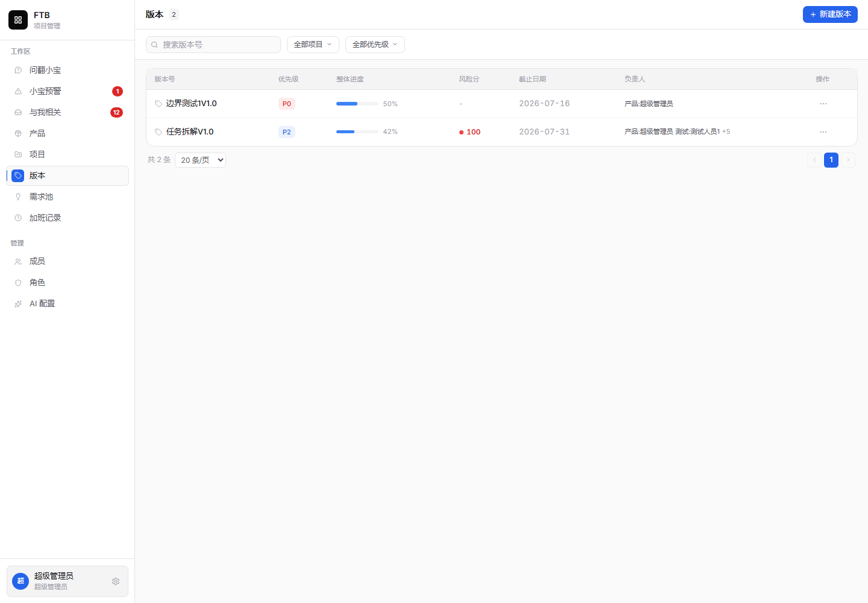Click tag icon beside 边界测试1V1.0
This screenshot has height=603, width=868.
[x=159, y=104]
